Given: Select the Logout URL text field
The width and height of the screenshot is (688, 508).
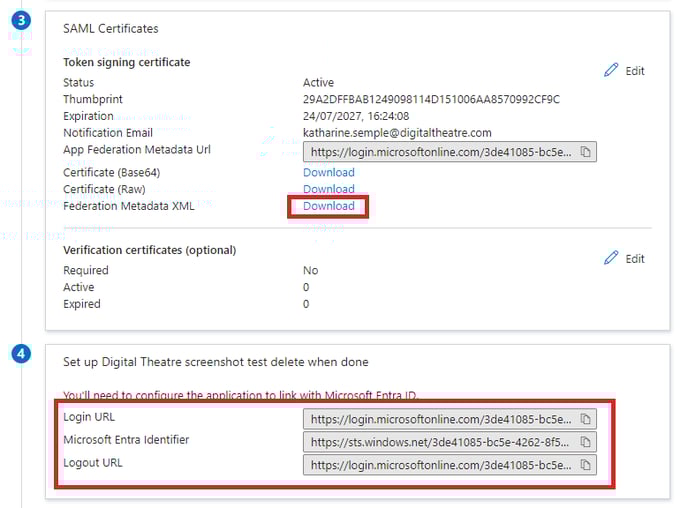Looking at the screenshot, I should (450, 465).
